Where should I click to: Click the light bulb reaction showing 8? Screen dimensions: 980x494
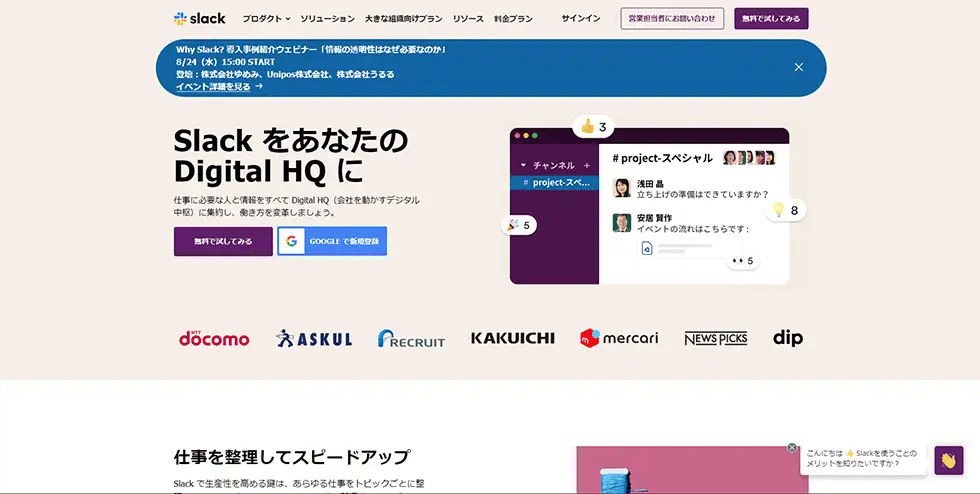point(785,210)
